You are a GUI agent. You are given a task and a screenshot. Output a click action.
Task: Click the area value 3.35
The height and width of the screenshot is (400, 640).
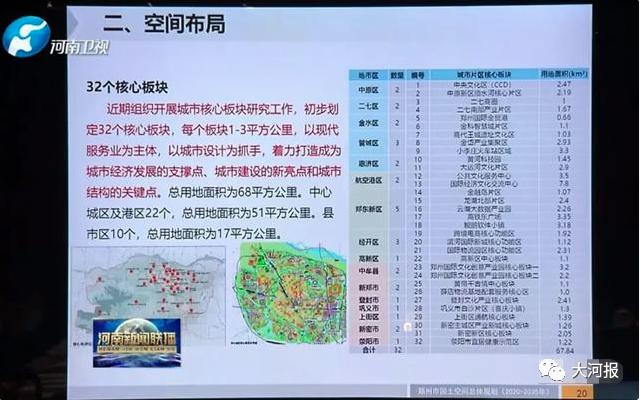(x=564, y=216)
